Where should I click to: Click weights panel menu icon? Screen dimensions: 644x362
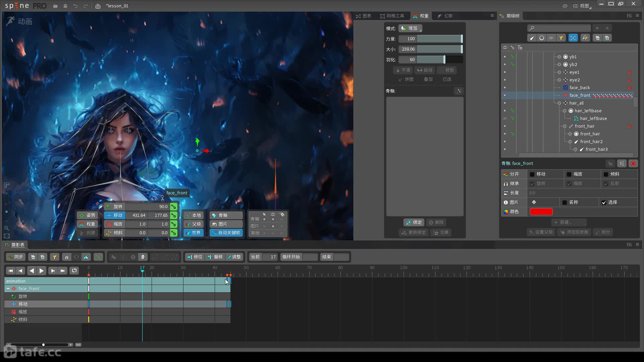(492, 16)
